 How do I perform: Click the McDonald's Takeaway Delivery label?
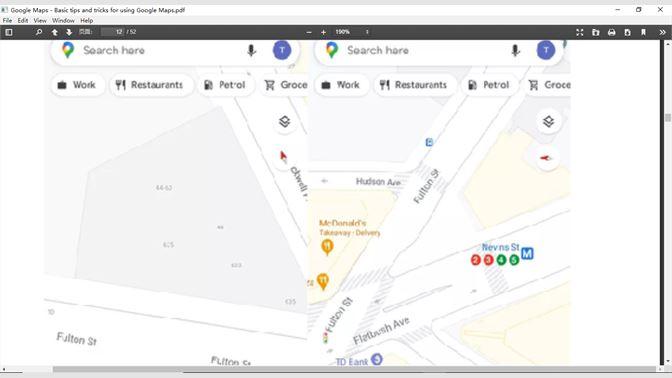349,228
